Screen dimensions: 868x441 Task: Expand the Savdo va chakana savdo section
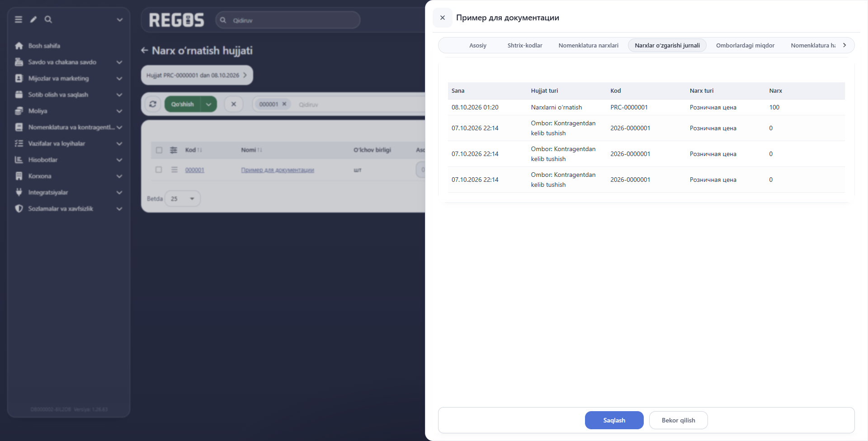tap(119, 62)
